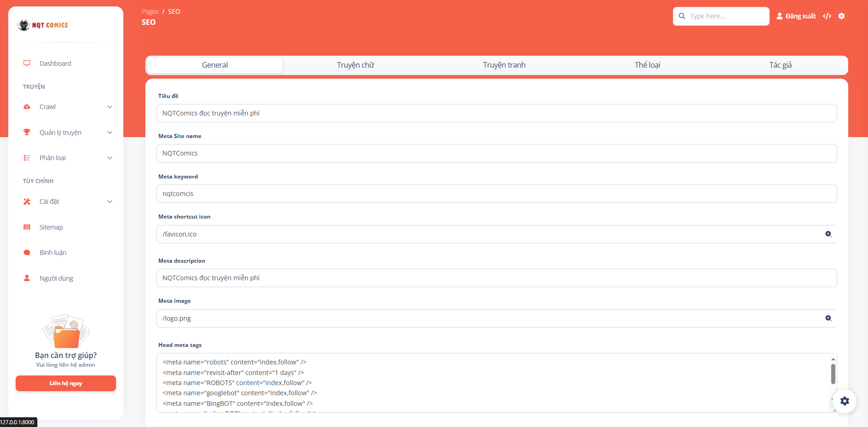Image resolution: width=868 pixels, height=427 pixels.
Task: Open settings gear icon in top header
Action: (841, 16)
